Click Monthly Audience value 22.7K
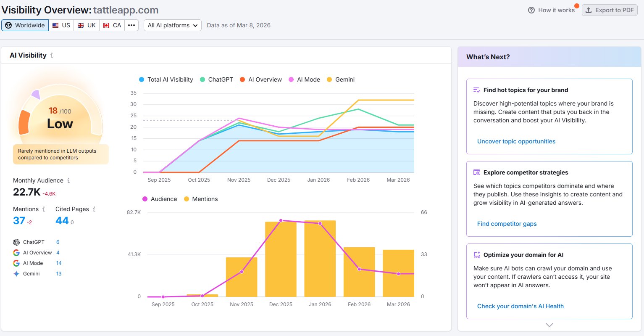The width and height of the screenshot is (644, 336). click(x=26, y=192)
